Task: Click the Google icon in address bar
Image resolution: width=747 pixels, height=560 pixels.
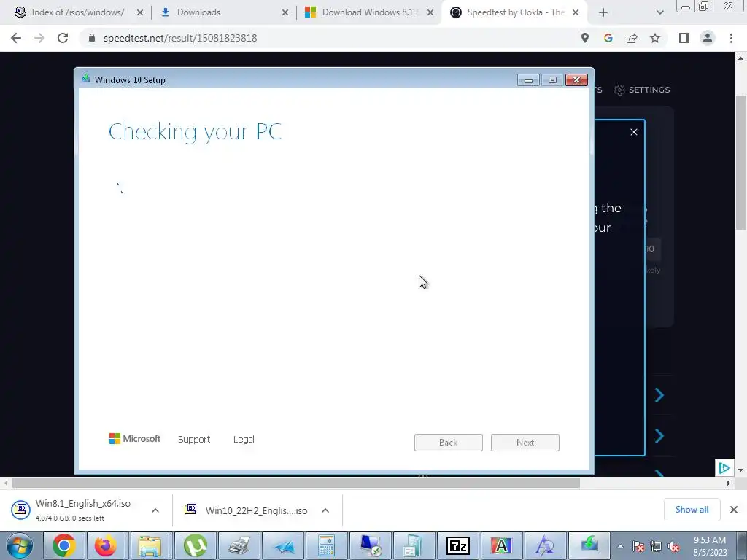Action: coord(608,38)
